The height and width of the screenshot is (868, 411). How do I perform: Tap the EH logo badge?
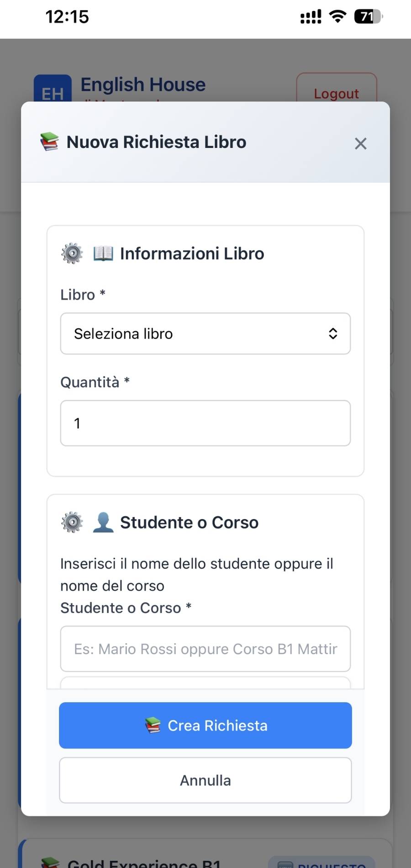(53, 89)
